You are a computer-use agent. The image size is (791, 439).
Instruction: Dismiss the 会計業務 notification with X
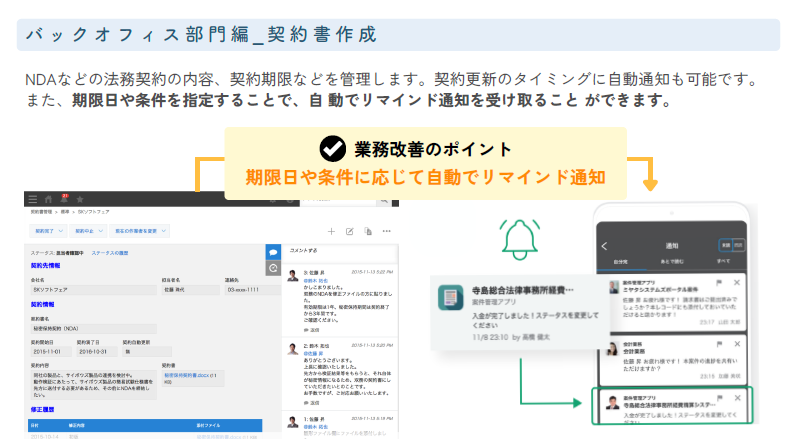737,344
